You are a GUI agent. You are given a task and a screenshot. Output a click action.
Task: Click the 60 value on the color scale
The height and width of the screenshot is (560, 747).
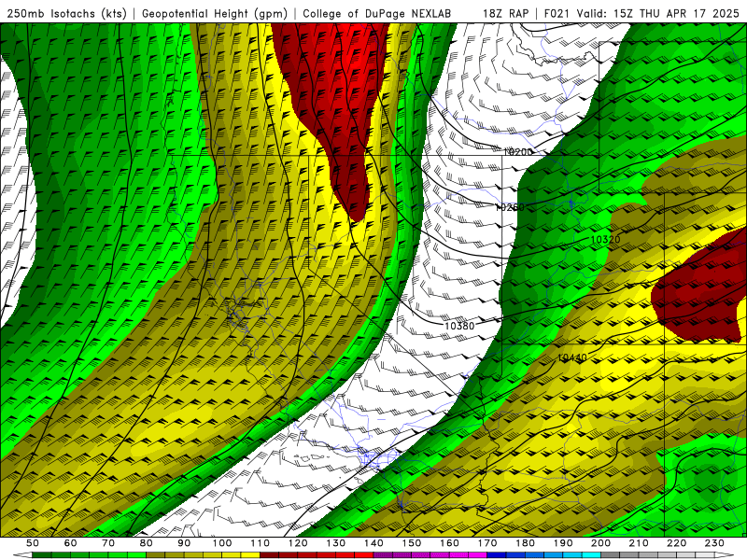tap(71, 543)
